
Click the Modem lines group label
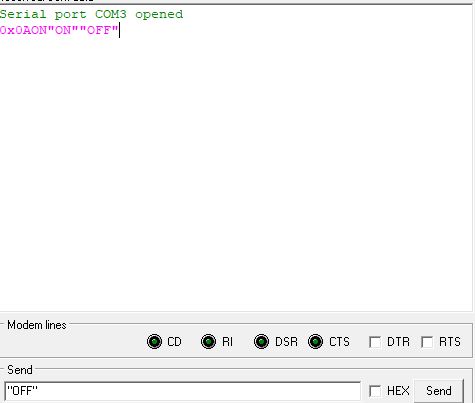pos(37,325)
